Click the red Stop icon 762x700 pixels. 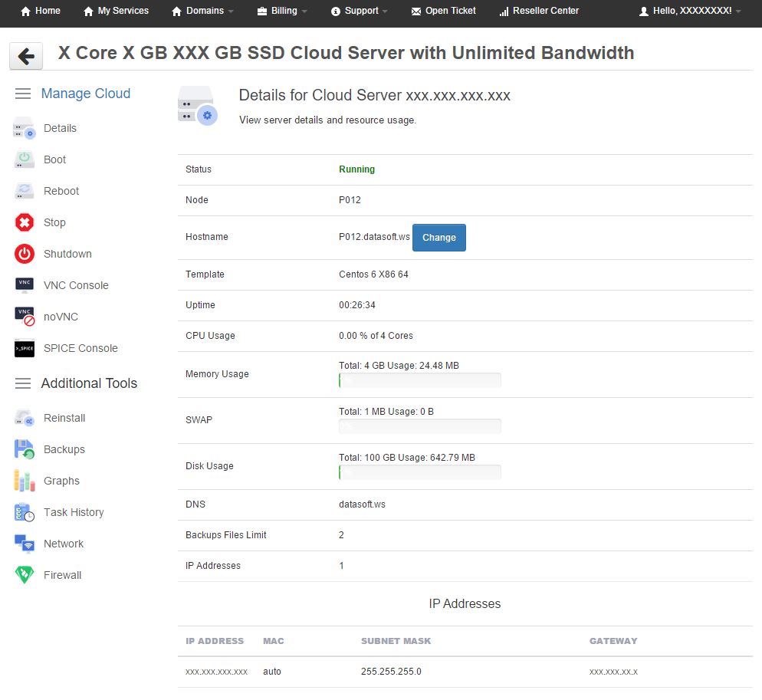coord(25,222)
